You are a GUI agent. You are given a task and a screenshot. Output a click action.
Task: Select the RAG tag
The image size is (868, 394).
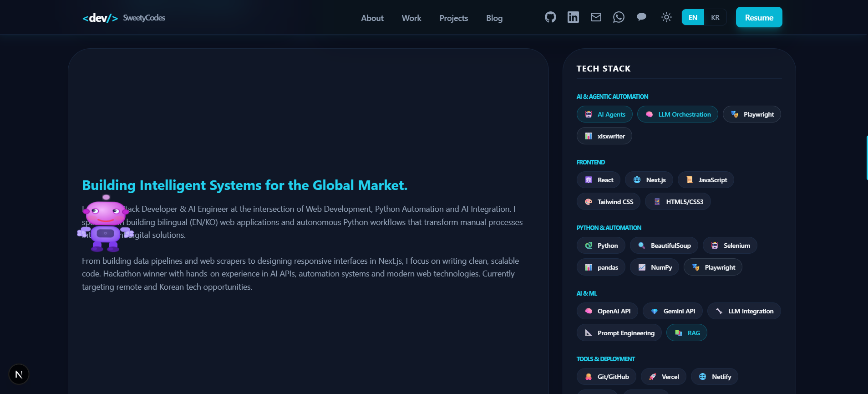click(686, 333)
